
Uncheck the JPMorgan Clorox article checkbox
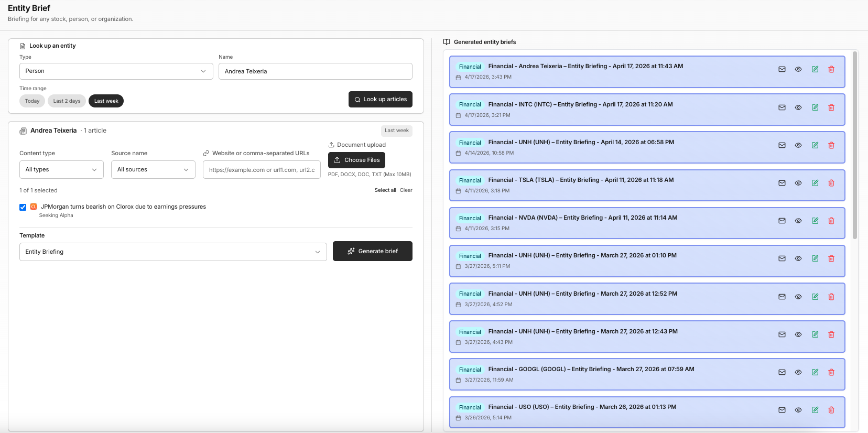[x=23, y=207]
